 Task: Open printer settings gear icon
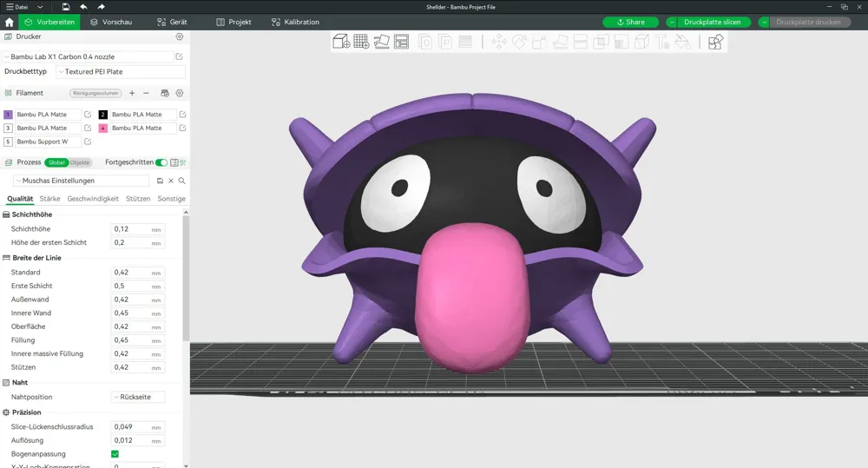(180, 36)
